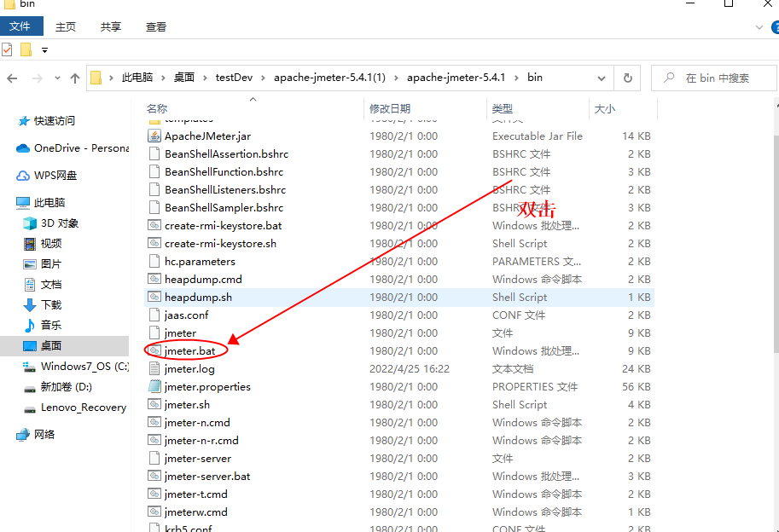Click the chevron after testDev in path
Screen dimensions: 779x532
[263, 78]
